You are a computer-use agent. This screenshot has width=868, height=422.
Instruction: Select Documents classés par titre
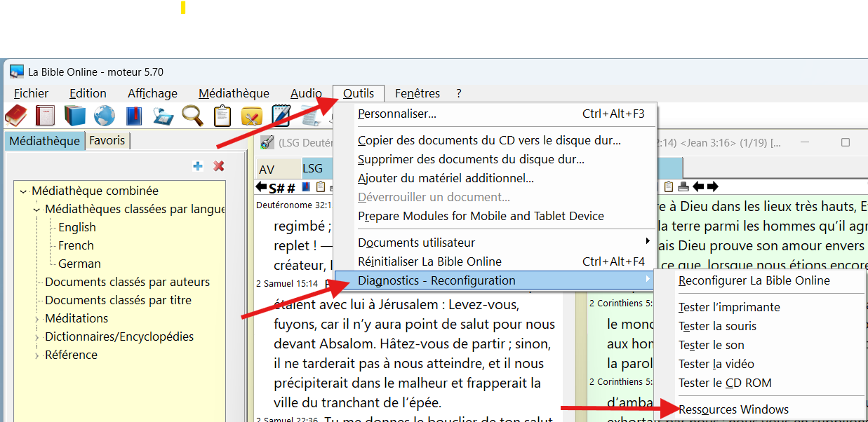(x=118, y=300)
